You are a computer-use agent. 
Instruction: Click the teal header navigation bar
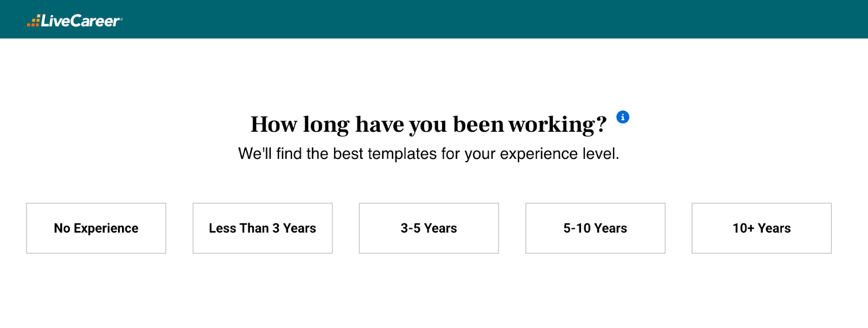click(434, 20)
